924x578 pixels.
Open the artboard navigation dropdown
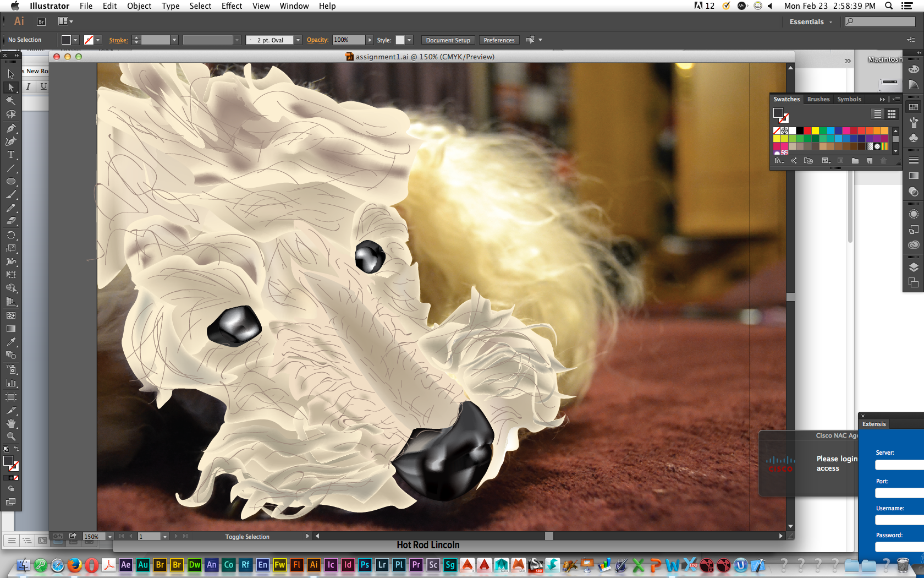[x=164, y=536]
